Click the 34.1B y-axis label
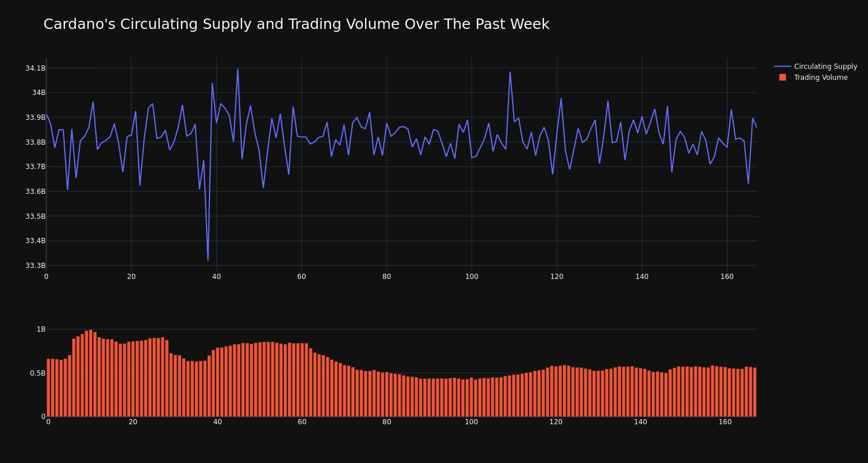 coord(35,68)
